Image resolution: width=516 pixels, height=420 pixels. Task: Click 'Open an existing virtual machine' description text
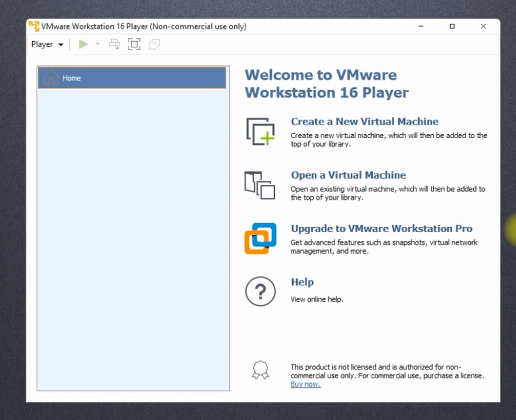388,193
